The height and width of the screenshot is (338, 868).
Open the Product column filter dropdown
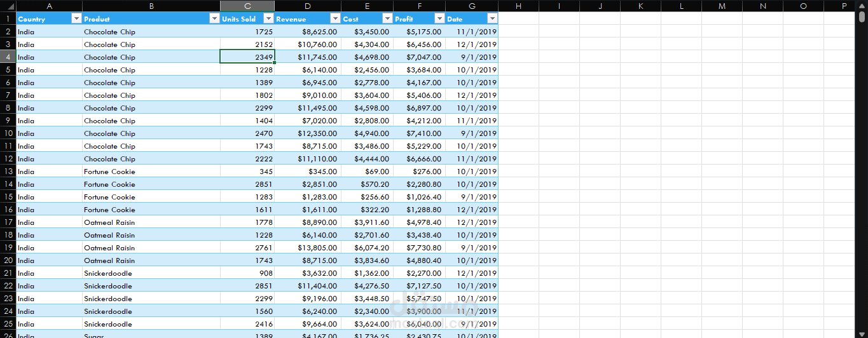214,18
